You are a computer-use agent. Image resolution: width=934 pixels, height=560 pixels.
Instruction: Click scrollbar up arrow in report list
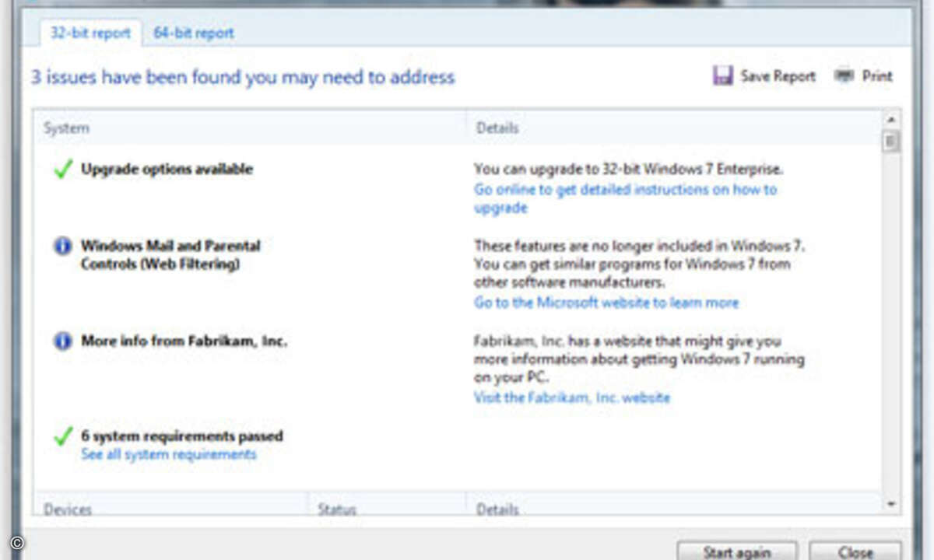click(x=891, y=120)
